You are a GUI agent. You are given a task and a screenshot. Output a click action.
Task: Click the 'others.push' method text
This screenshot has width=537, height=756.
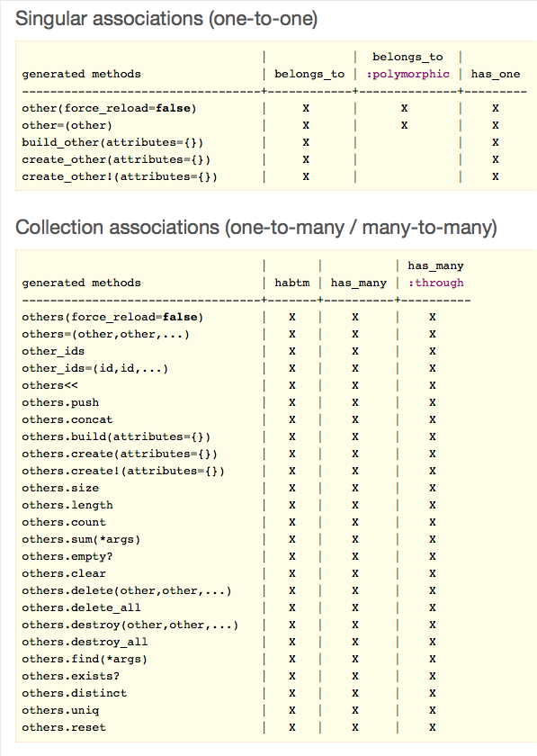60,402
